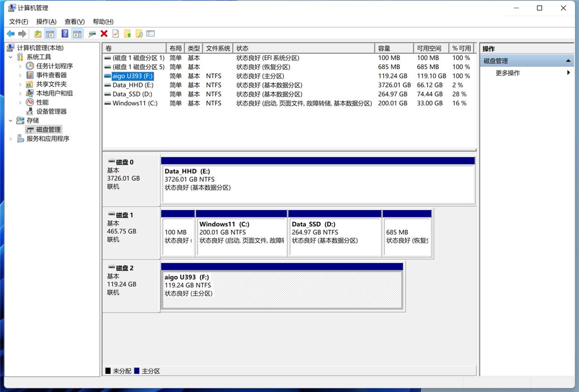579x392 pixels.
Task: Toggle the Show/Hide action pane toolbar icon
Action: pos(76,33)
